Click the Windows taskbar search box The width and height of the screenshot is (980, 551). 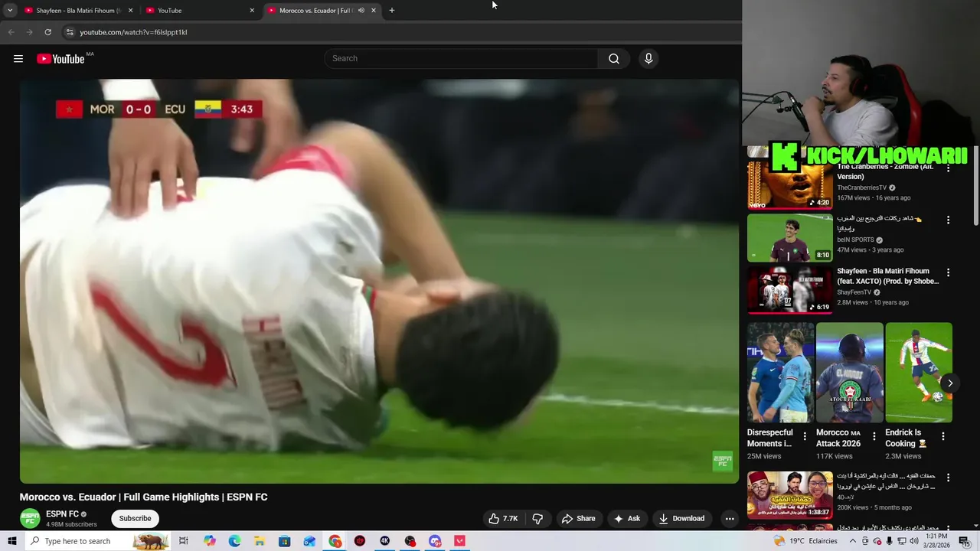98,541
